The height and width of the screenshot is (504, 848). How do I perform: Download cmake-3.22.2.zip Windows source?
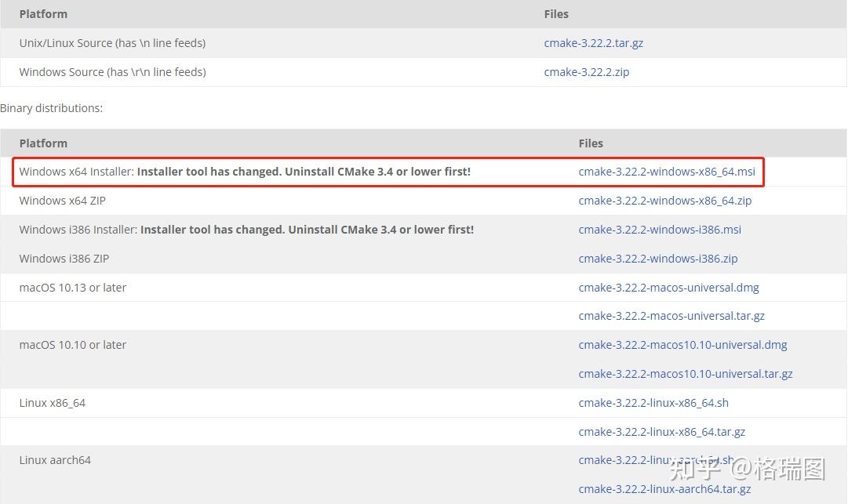pos(586,72)
